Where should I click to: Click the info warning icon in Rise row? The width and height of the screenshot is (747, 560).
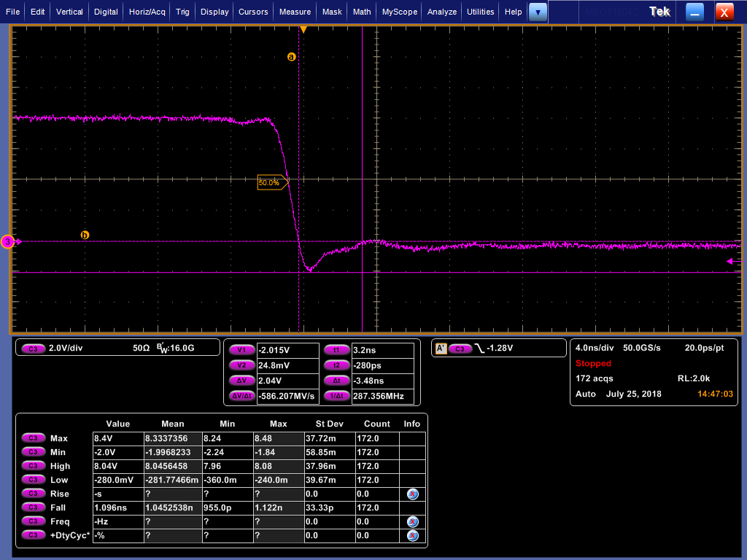tap(413, 494)
